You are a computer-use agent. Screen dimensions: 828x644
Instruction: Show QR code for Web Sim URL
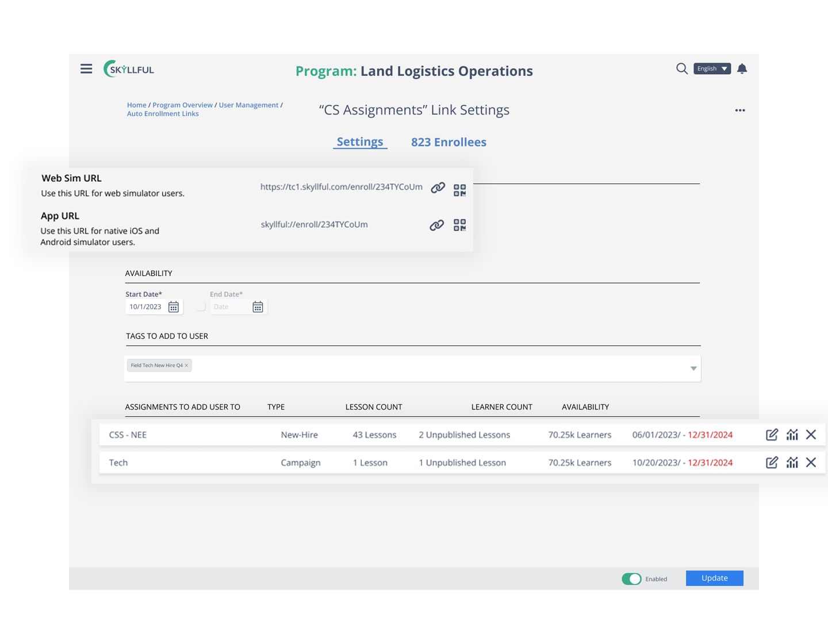pyautogui.click(x=459, y=190)
